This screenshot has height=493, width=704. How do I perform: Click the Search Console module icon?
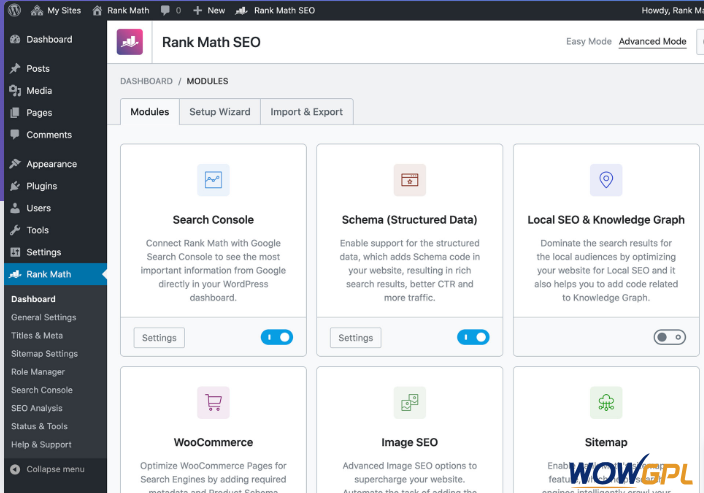pos(213,180)
